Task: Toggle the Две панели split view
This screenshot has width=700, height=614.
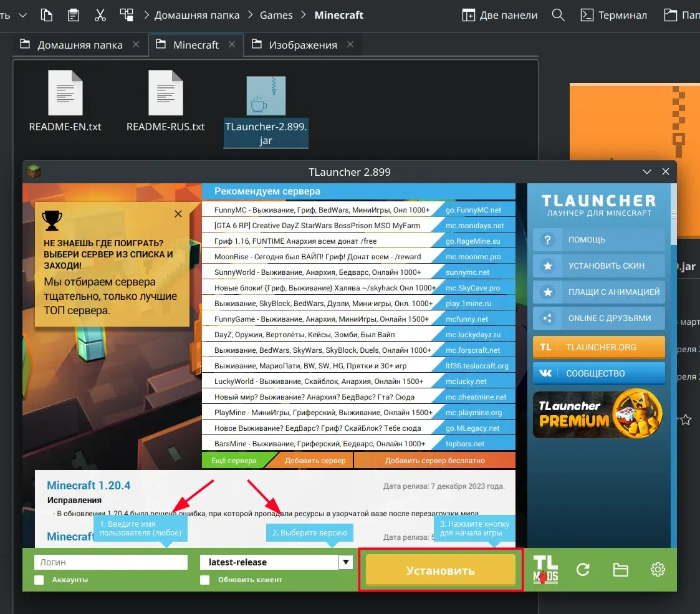Action: click(499, 15)
